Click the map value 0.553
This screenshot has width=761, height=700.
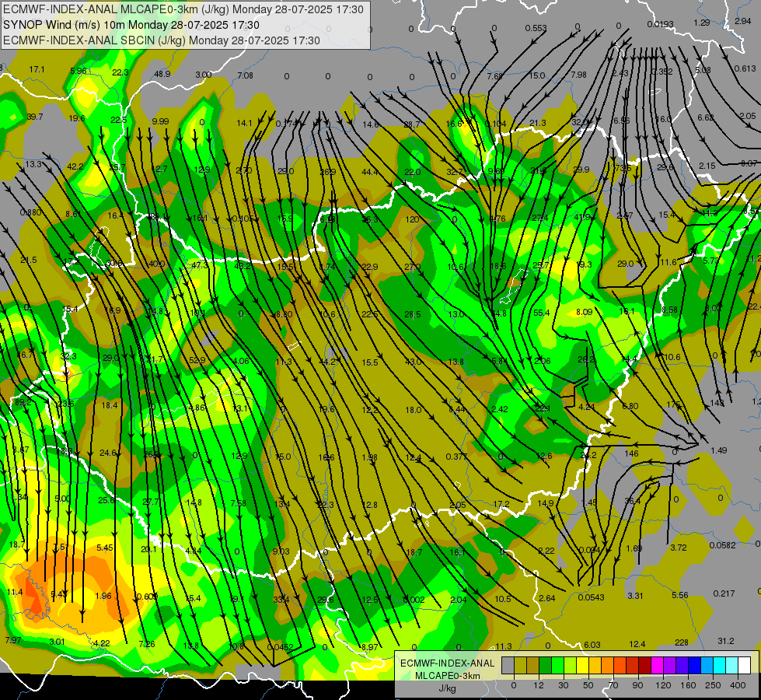click(536, 28)
